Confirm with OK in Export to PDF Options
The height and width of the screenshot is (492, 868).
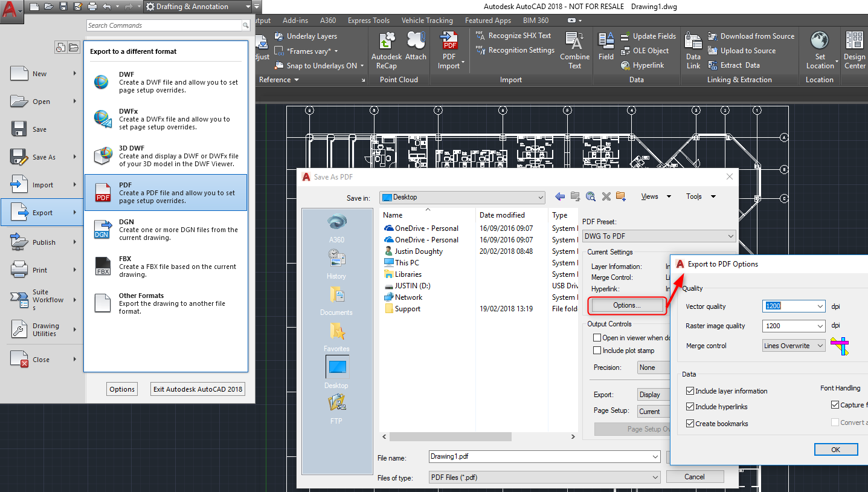[x=835, y=449]
